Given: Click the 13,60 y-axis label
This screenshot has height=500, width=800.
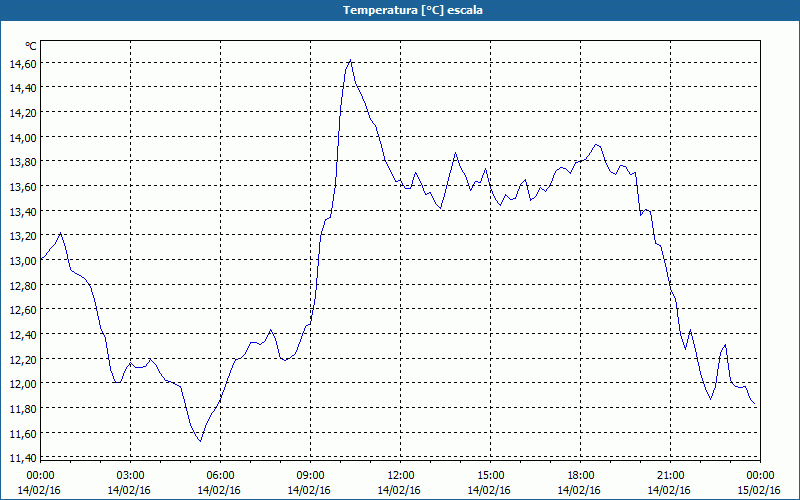Looking at the screenshot, I should point(23,187).
